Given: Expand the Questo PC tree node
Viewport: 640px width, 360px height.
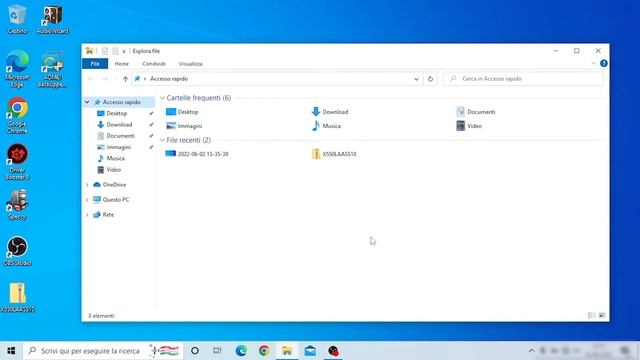Looking at the screenshot, I should (87, 200).
